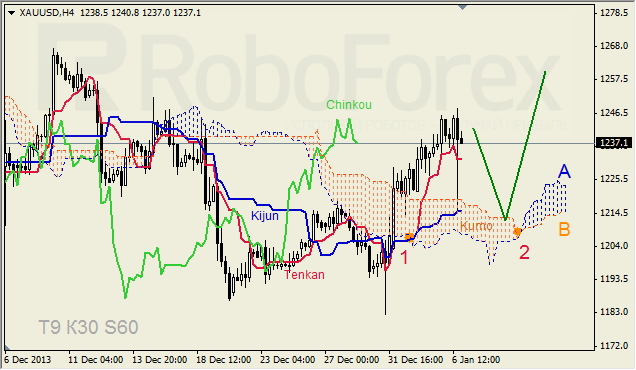The width and height of the screenshot is (636, 370).
Task: Click the 11 Dec 04:00 time label
Action: [x=96, y=360]
